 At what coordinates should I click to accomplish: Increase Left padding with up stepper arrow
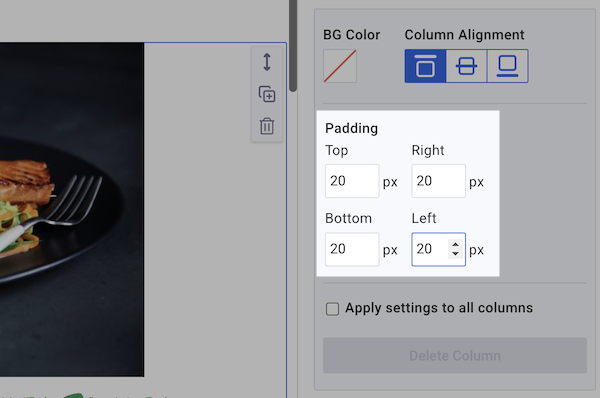click(455, 245)
